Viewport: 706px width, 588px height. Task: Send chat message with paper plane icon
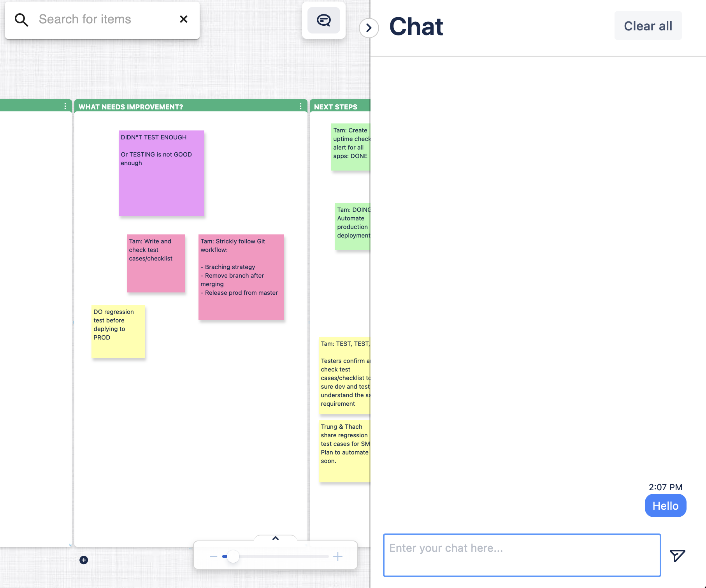click(x=677, y=555)
